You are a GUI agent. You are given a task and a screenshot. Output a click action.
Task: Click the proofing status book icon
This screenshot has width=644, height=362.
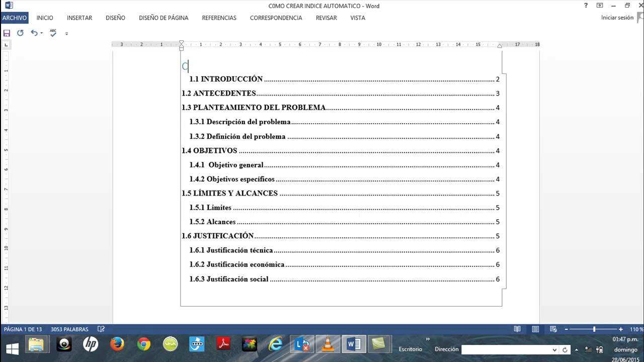[x=101, y=329]
